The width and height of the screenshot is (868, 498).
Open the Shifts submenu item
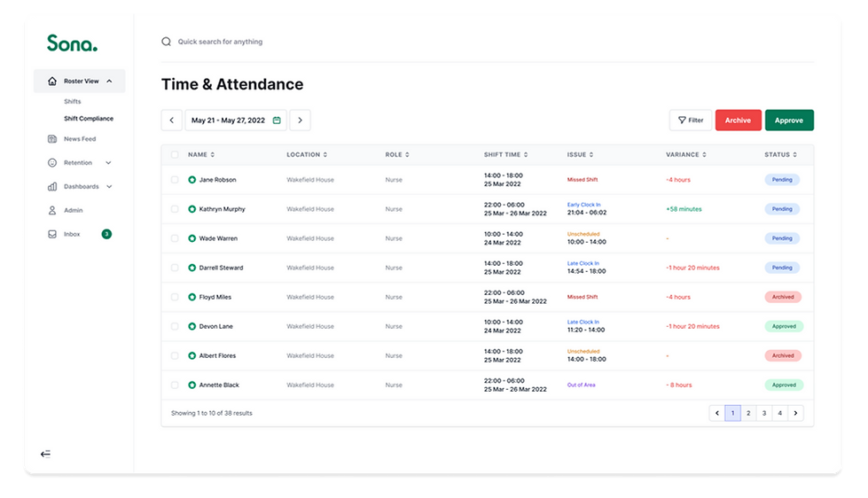pos(72,102)
